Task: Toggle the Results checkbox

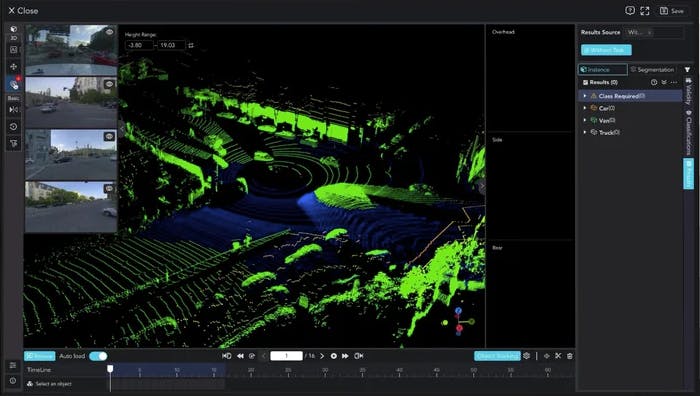Action: coord(585,83)
